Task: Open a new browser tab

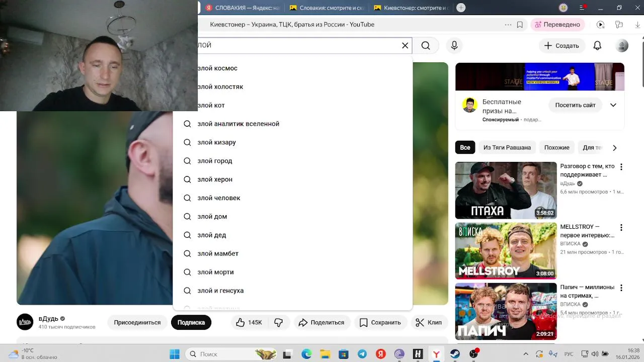Action: coord(461,8)
